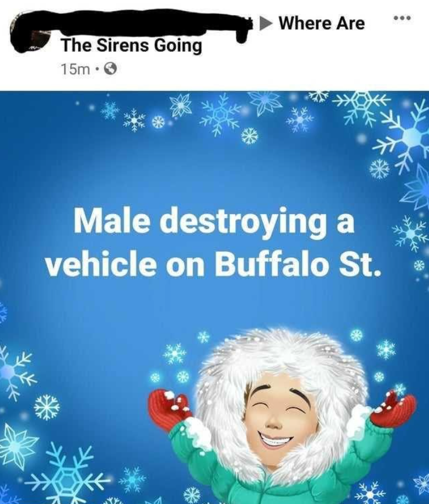
Task: Open the post's 15m timestamp
Action: pyautogui.click(x=75, y=69)
